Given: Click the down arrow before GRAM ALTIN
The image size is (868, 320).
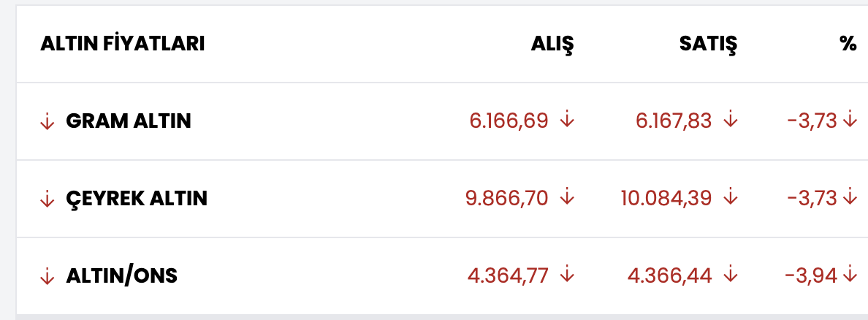Looking at the screenshot, I should click(47, 121).
